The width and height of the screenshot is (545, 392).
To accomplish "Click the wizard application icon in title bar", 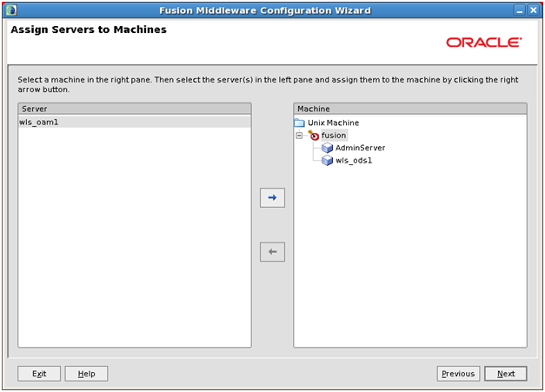I will 11,10.
